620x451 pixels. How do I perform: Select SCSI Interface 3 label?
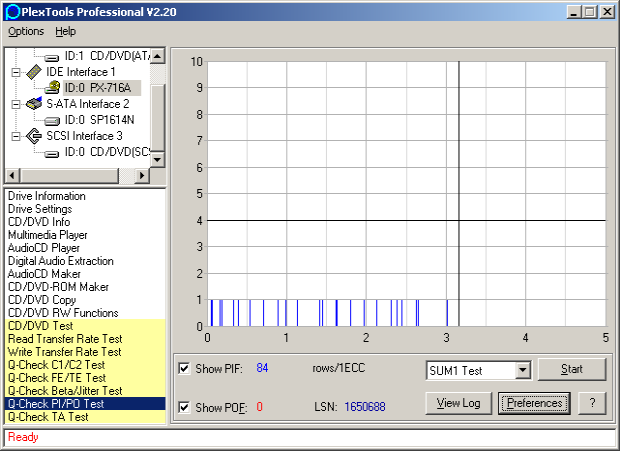pos(84,136)
